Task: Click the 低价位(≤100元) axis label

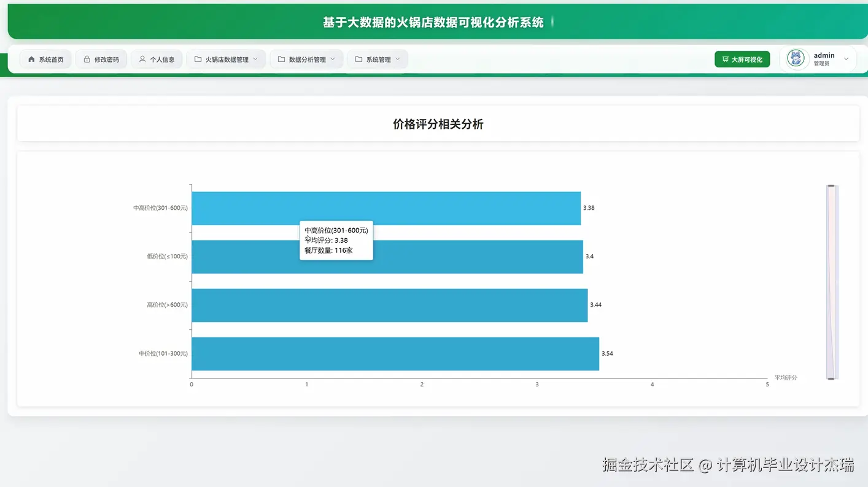Action: 167,256
